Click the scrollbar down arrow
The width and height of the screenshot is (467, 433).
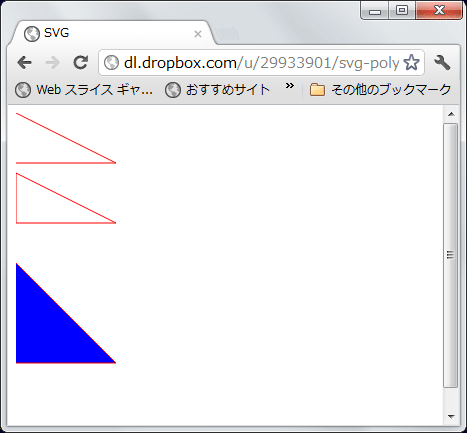(451, 416)
